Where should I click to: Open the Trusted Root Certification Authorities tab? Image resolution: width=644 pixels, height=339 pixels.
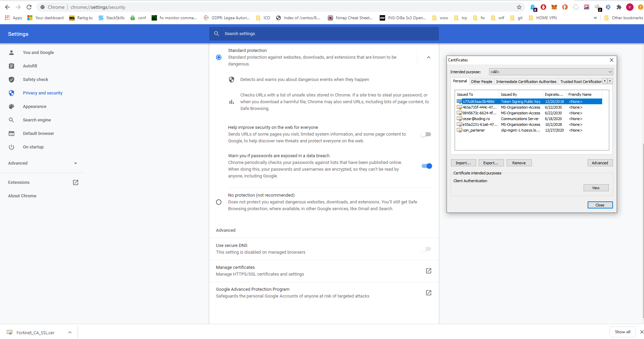[x=581, y=81]
